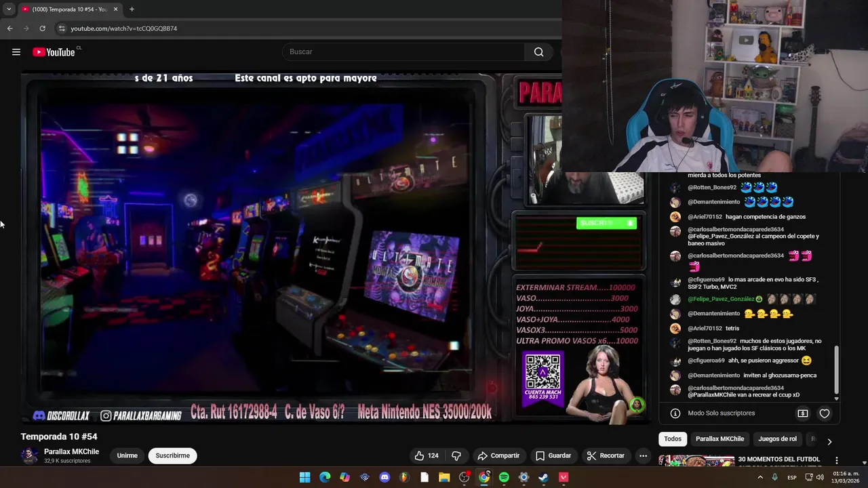Viewport: 868px width, 488px height.
Task: Switch the ESP keyboard language indicator
Action: tap(791, 477)
